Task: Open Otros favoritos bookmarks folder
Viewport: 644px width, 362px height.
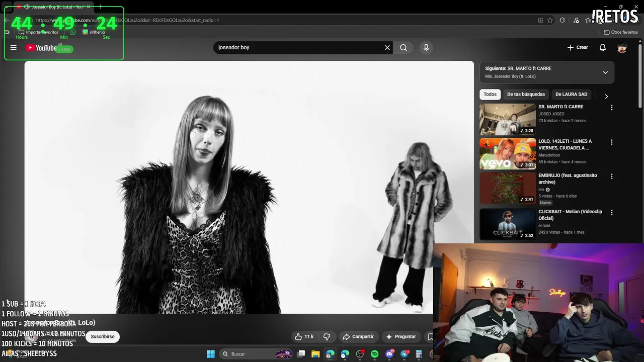Action: pos(621,32)
